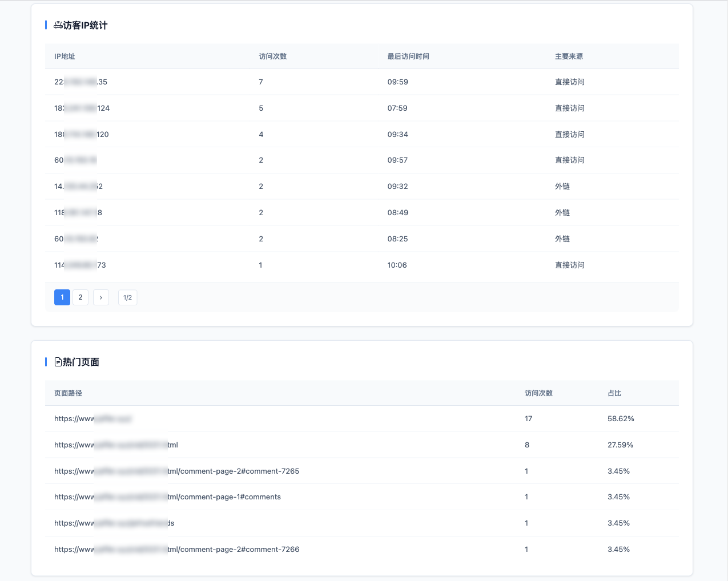The image size is (728, 581).
Task: Open the page path with 58.62% share
Action: click(93, 419)
